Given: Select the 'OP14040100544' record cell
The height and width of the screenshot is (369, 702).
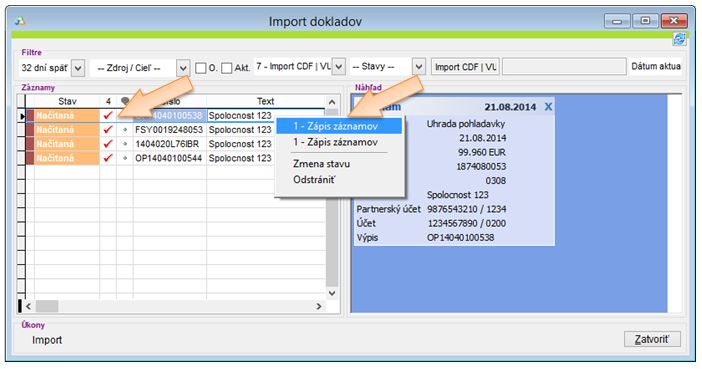Looking at the screenshot, I should 169,158.
